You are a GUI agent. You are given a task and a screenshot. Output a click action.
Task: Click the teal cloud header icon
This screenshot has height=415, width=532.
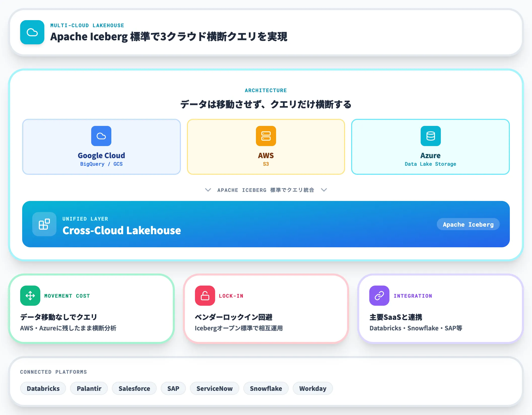32,32
